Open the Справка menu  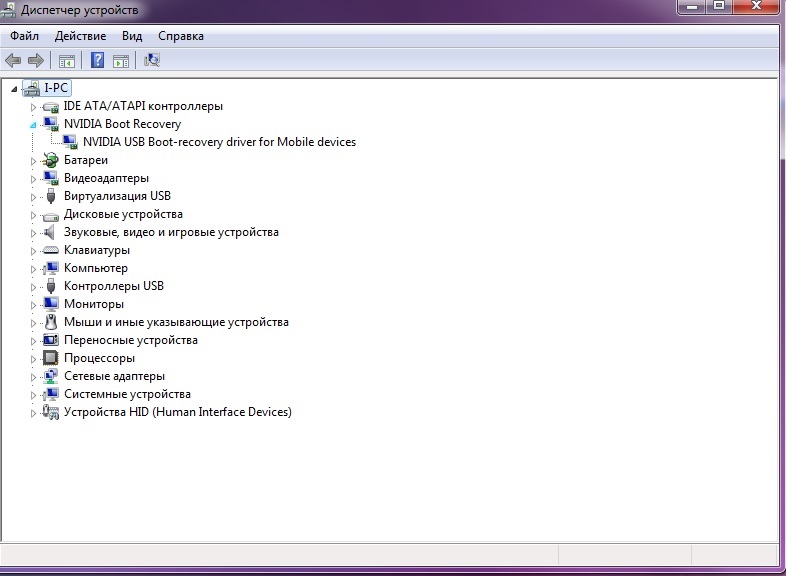pyautogui.click(x=181, y=36)
